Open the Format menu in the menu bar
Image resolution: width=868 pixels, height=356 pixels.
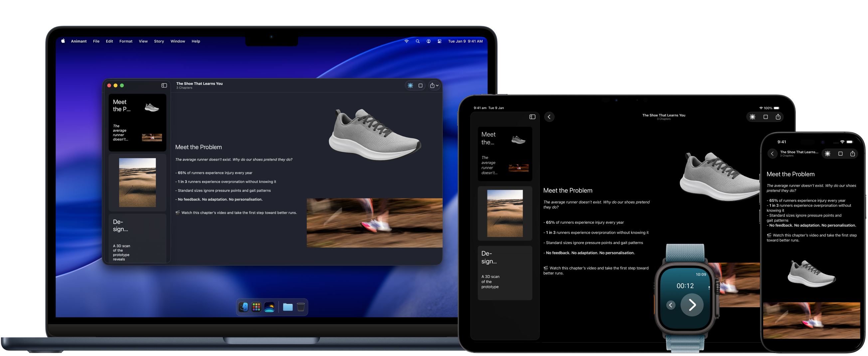pyautogui.click(x=125, y=41)
